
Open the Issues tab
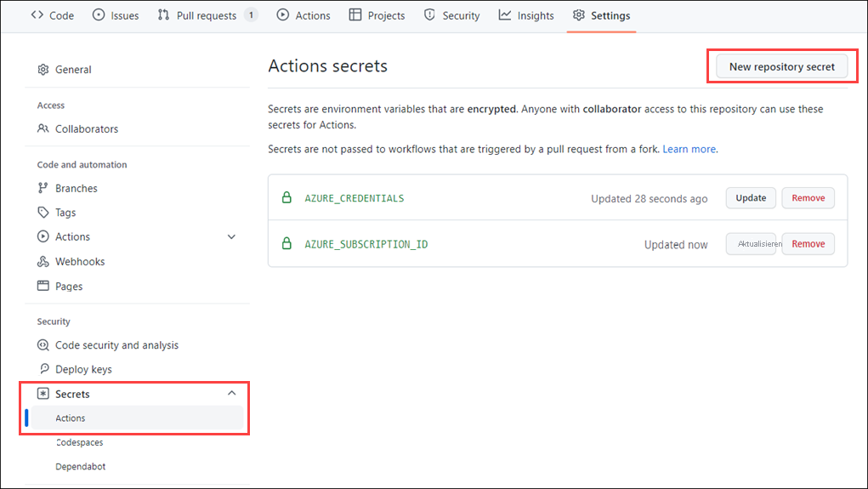(115, 15)
